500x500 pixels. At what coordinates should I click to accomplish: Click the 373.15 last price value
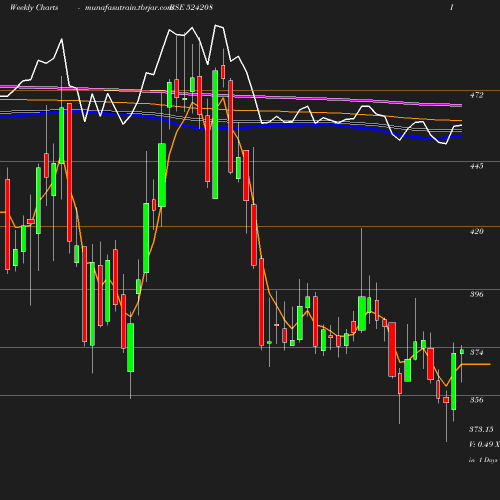pyautogui.click(x=481, y=429)
